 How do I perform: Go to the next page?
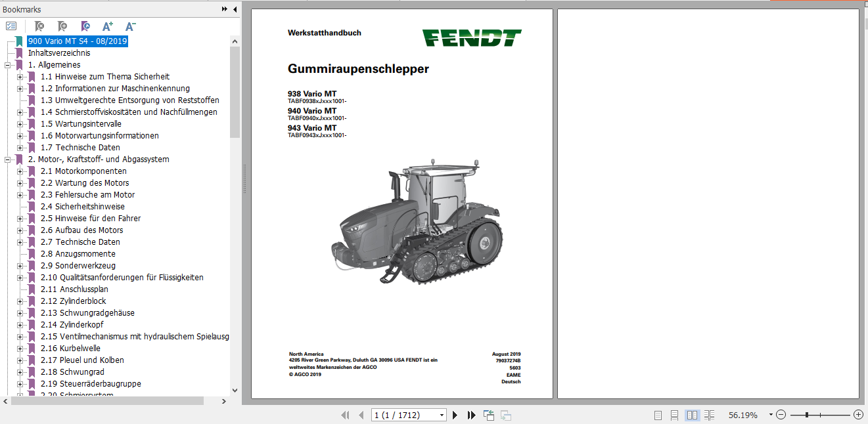(455, 415)
